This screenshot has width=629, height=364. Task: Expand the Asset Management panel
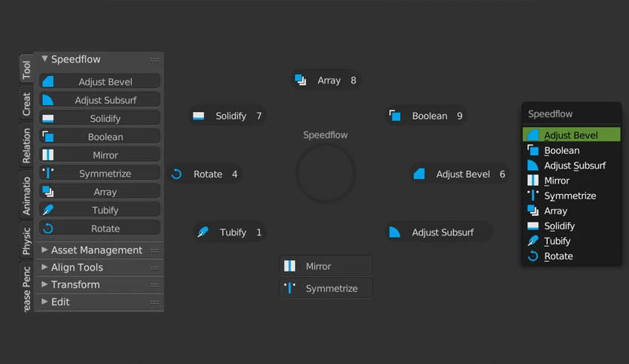(x=44, y=250)
